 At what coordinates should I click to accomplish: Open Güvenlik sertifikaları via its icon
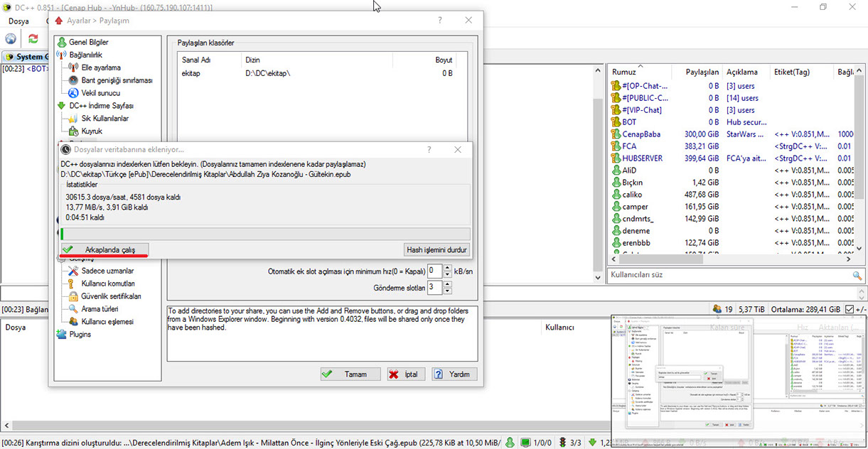pyautogui.click(x=73, y=296)
